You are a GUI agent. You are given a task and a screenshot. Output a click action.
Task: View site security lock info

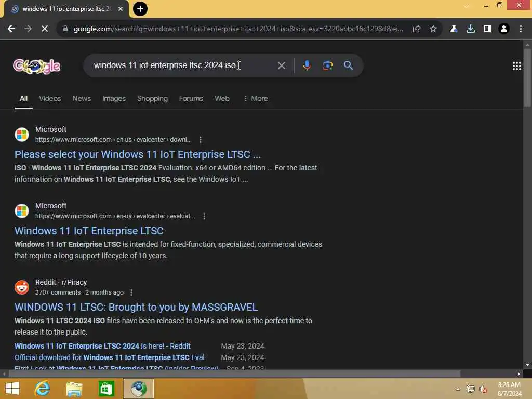[x=65, y=29]
